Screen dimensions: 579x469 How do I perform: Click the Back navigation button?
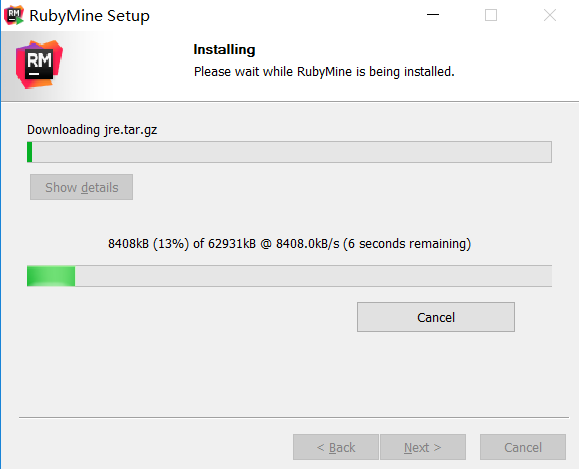[x=336, y=447]
